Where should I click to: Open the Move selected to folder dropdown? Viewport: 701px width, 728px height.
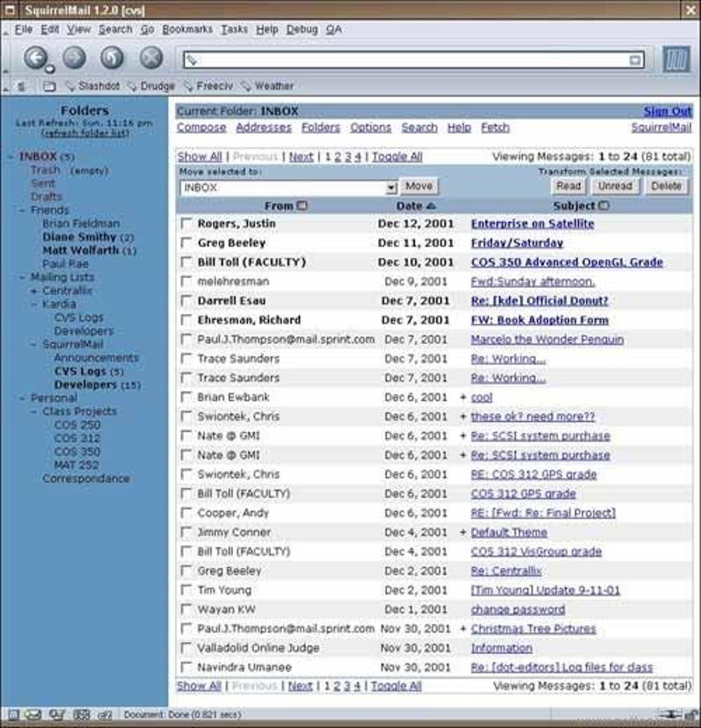(x=391, y=186)
